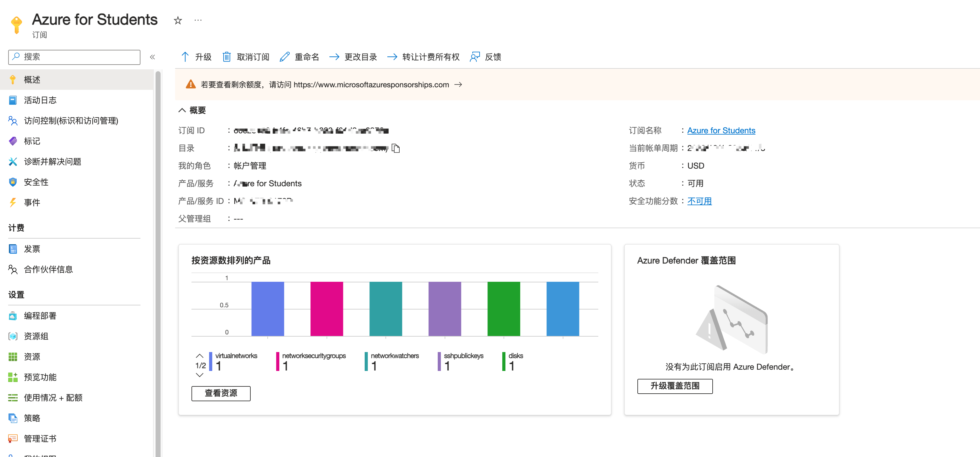Image resolution: width=980 pixels, height=457 pixels.
Task: Click the 管理证书 certificate icon
Action: (13, 439)
